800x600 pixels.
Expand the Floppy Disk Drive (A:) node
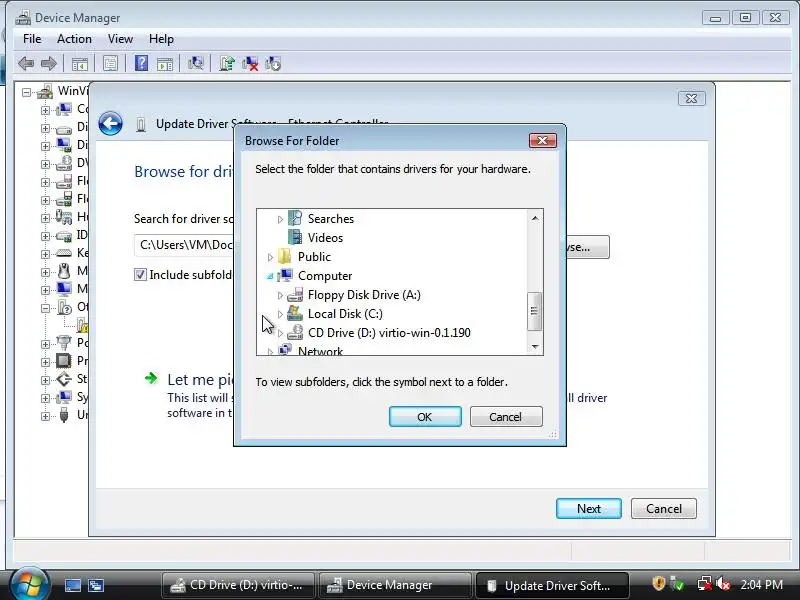(280, 295)
